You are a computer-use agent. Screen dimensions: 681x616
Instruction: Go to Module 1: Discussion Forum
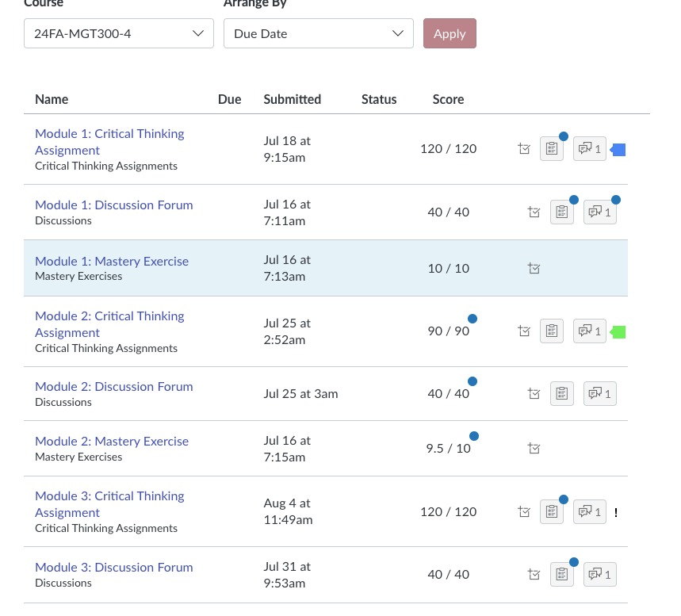(114, 205)
